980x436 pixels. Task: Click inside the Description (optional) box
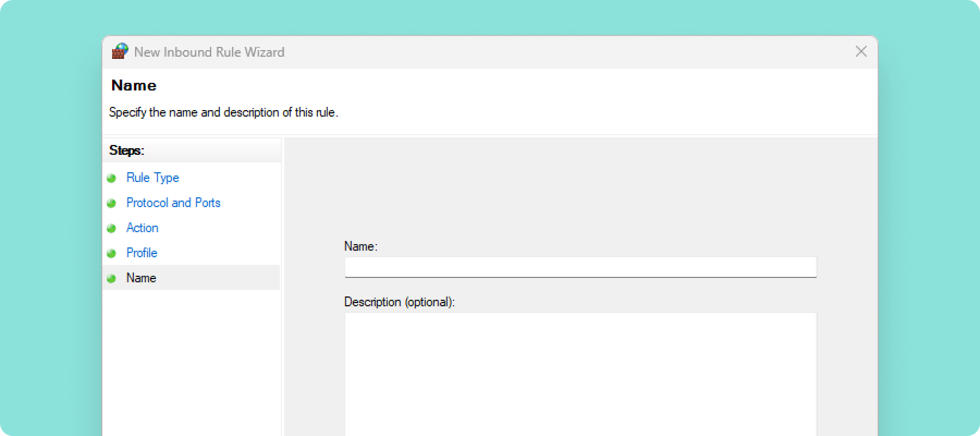click(580, 374)
